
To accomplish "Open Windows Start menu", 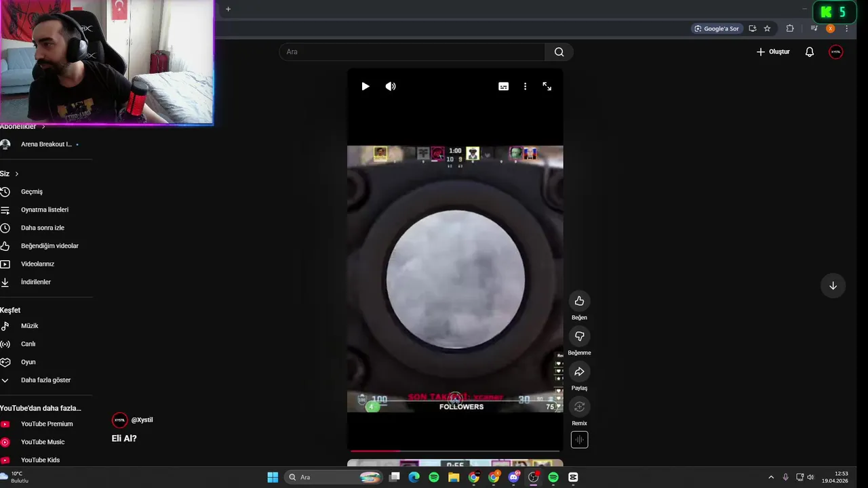I will (x=273, y=477).
